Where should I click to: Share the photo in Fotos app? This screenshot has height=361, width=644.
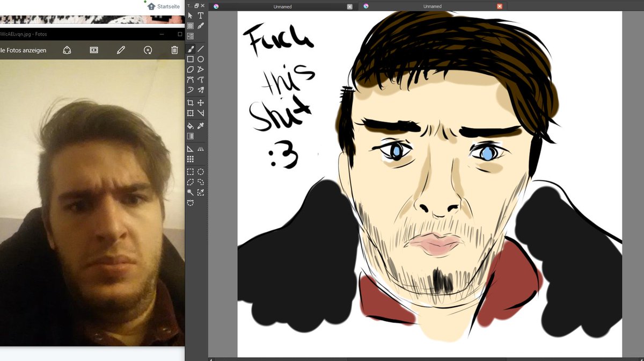[67, 50]
